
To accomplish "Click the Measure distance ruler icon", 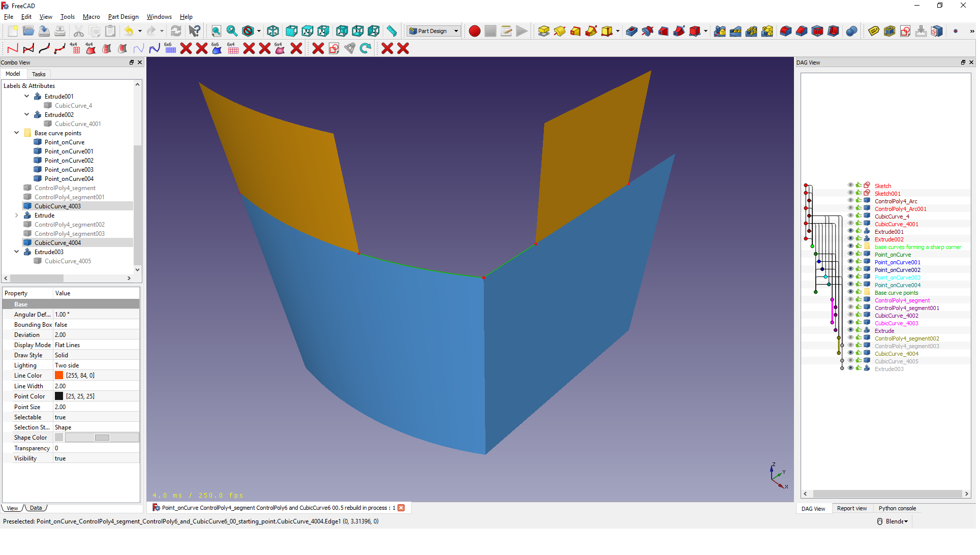I will click(x=391, y=31).
